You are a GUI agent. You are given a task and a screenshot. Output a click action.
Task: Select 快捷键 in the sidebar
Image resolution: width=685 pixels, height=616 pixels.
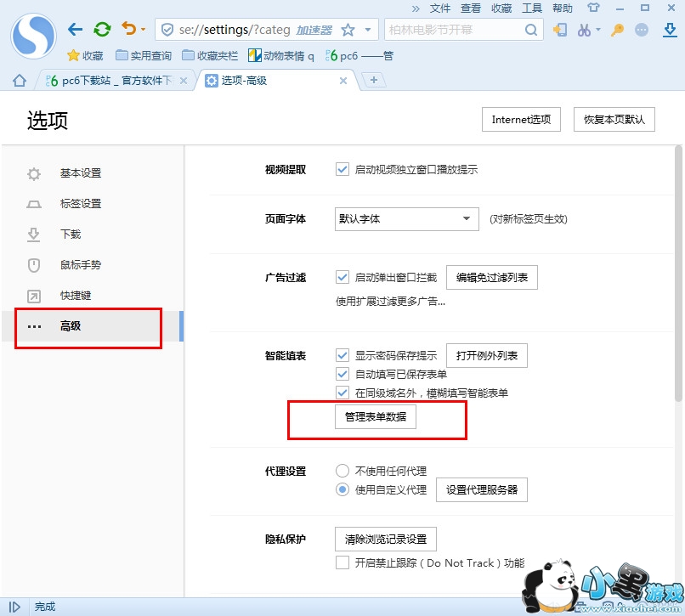[x=93, y=296]
